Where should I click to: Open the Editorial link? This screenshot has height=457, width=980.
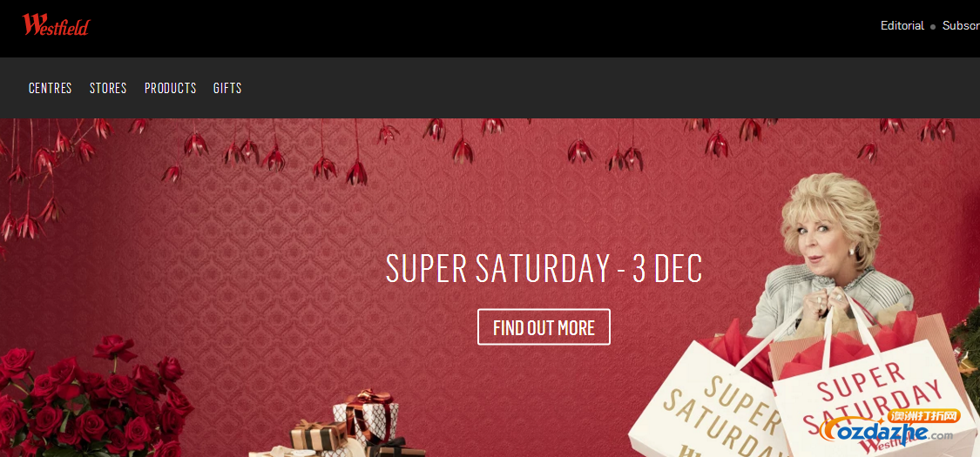click(x=902, y=25)
